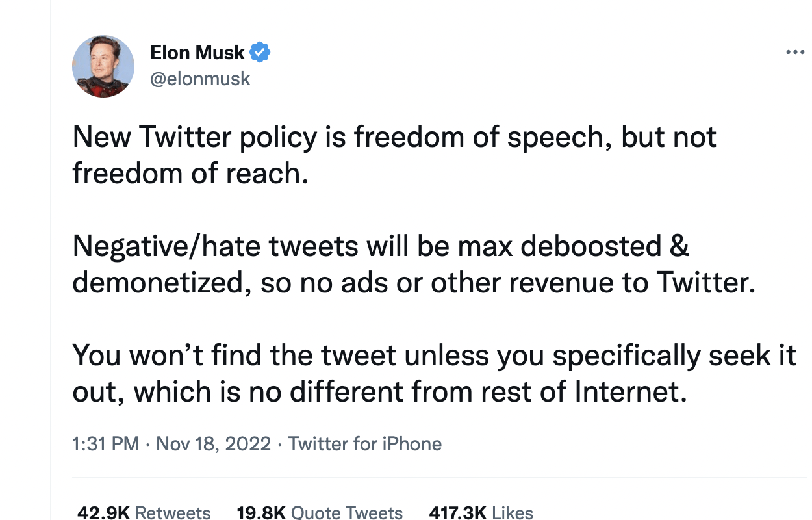Click the Nov 18, 2022 date
Viewport: 812px width, 520px height.
[214, 444]
